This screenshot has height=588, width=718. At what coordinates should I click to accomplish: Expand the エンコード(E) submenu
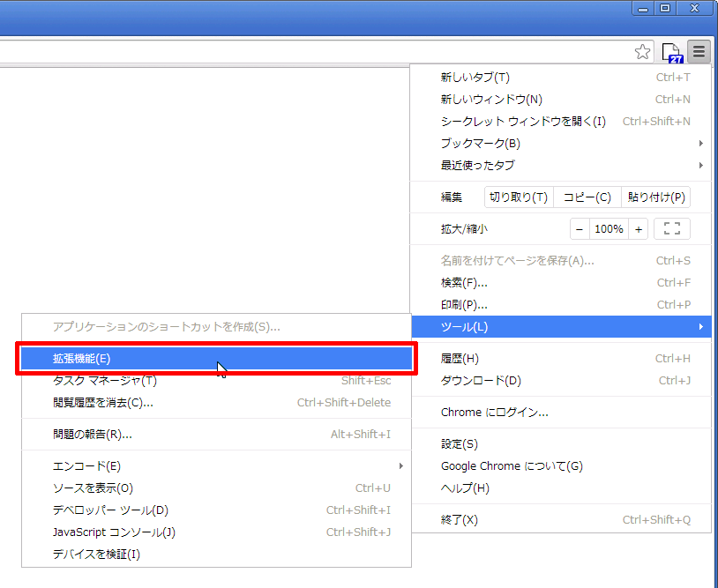[x=221, y=465]
